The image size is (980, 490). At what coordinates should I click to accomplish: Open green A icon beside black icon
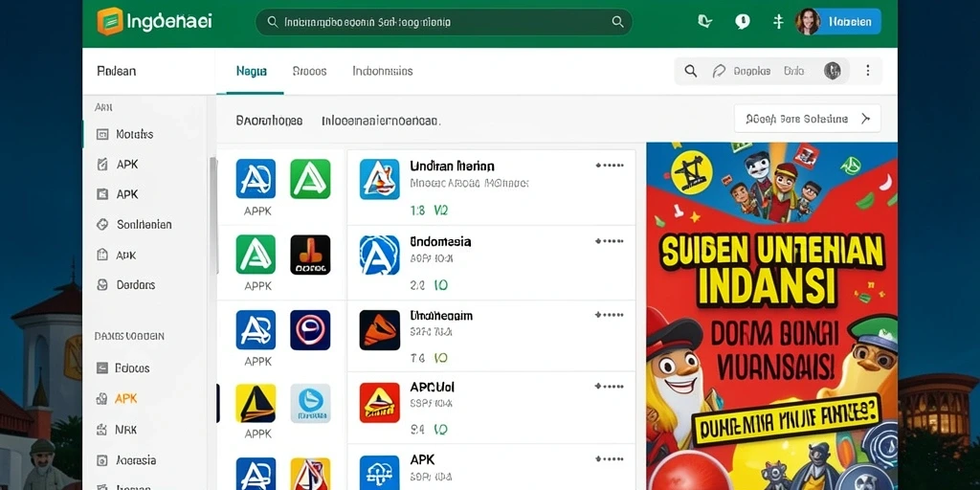256,255
